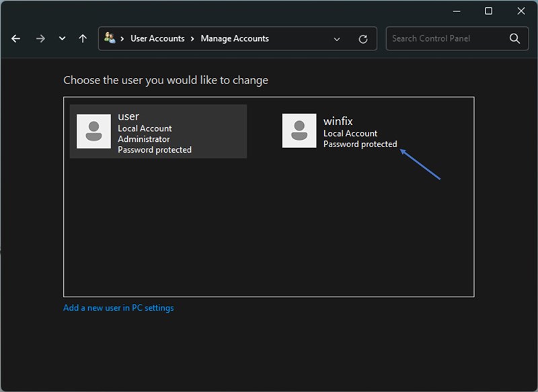The width and height of the screenshot is (538, 392).
Task: Click 'Password protected' under winfix
Action: pos(360,144)
